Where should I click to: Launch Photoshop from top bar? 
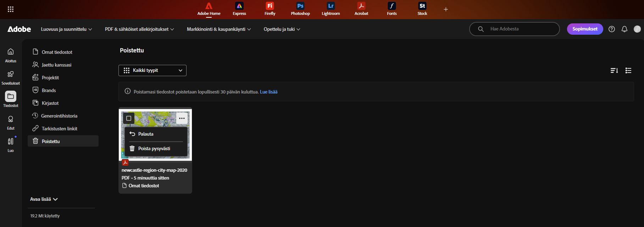(x=300, y=9)
